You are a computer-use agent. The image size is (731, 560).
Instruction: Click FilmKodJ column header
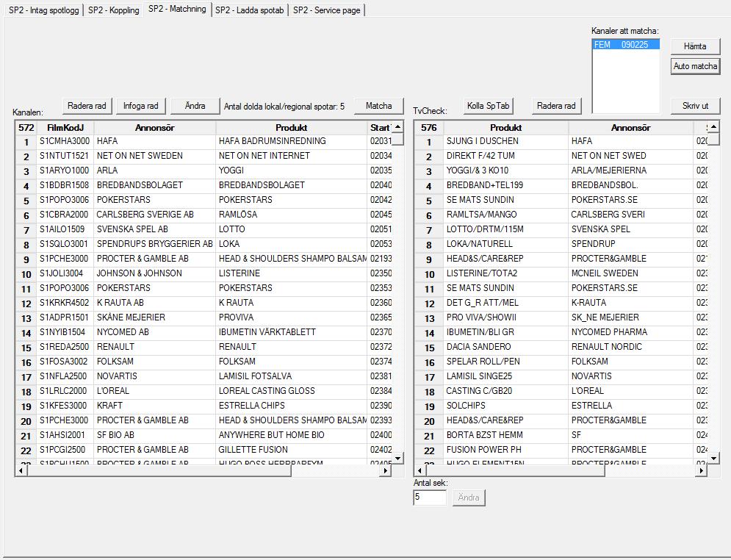click(65, 128)
